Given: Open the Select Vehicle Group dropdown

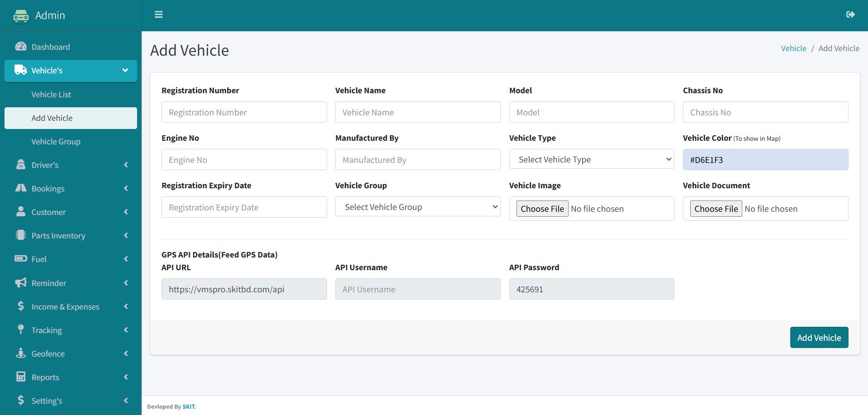Looking at the screenshot, I should coord(417,207).
